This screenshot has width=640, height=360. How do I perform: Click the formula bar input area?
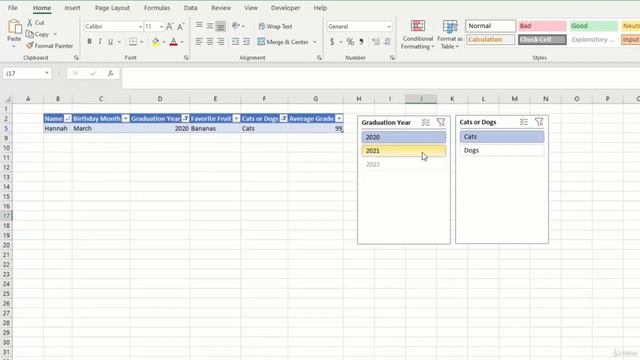click(x=380, y=78)
